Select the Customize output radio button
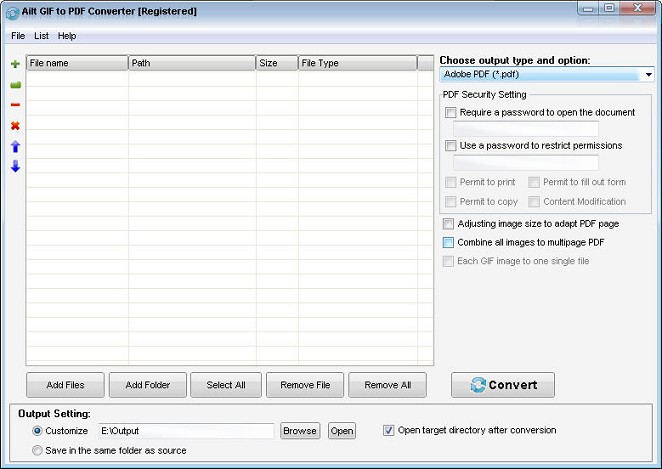662x469 pixels. tap(37, 431)
